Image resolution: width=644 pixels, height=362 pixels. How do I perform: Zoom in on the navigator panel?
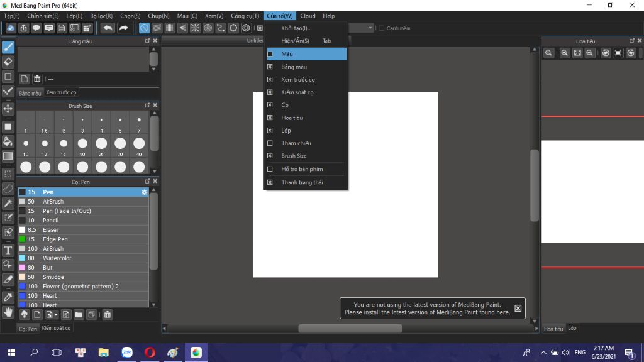[565, 53]
